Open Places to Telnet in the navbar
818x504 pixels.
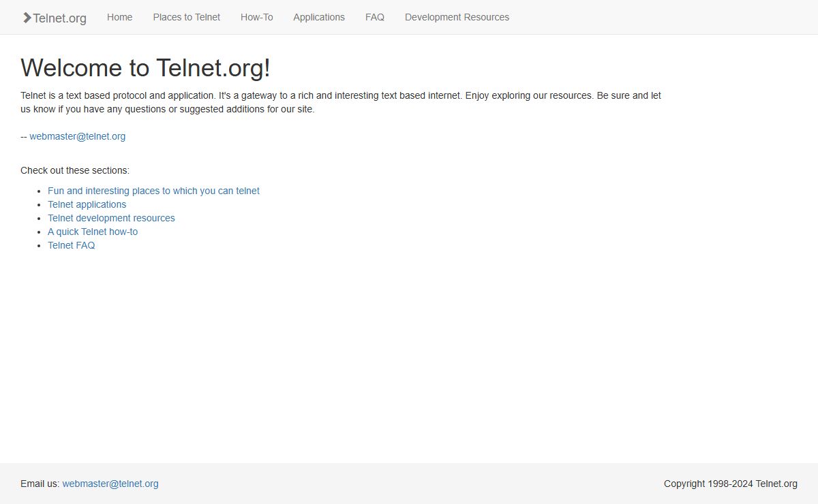click(x=186, y=17)
